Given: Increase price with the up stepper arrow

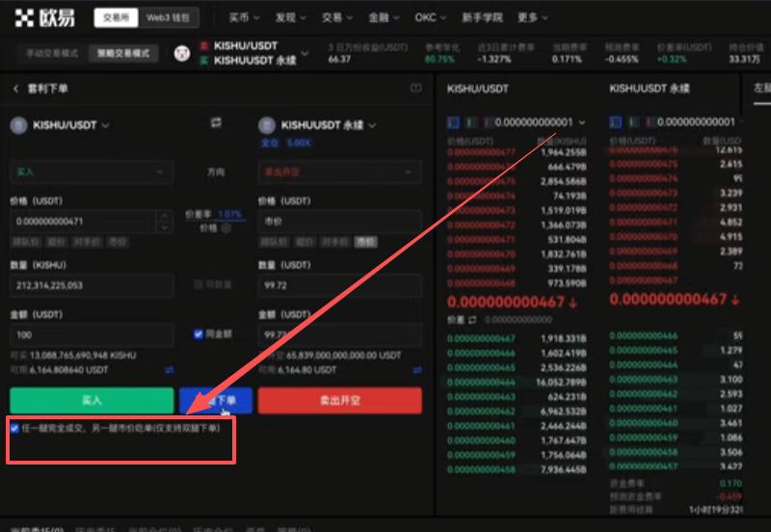Looking at the screenshot, I should (165, 216).
